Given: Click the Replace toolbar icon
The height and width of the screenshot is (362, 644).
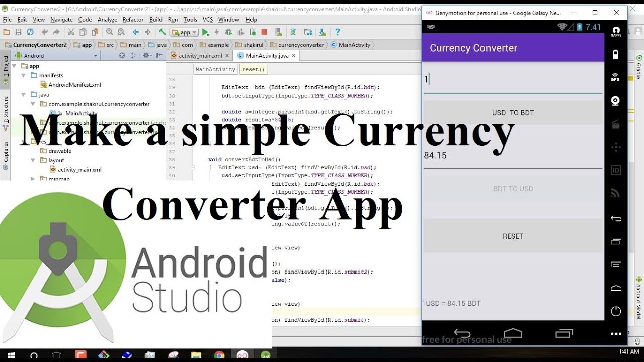Looking at the screenshot, I should (121, 32).
